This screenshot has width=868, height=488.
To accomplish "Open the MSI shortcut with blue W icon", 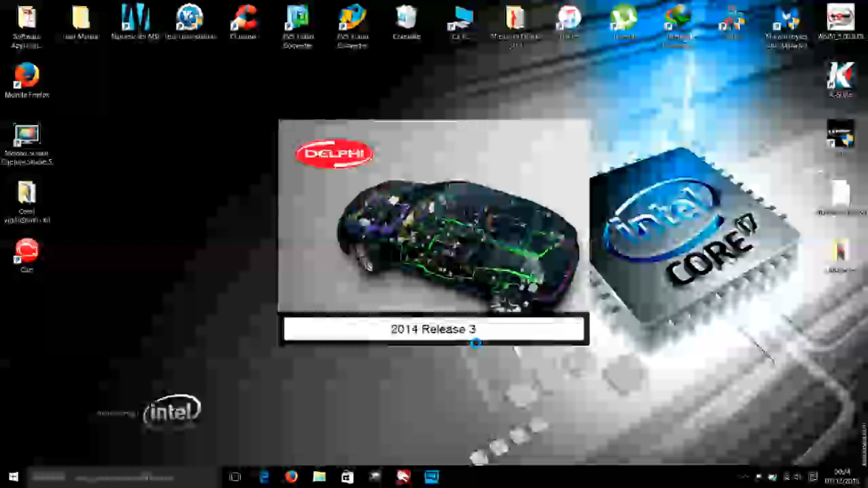I will tap(135, 23).
